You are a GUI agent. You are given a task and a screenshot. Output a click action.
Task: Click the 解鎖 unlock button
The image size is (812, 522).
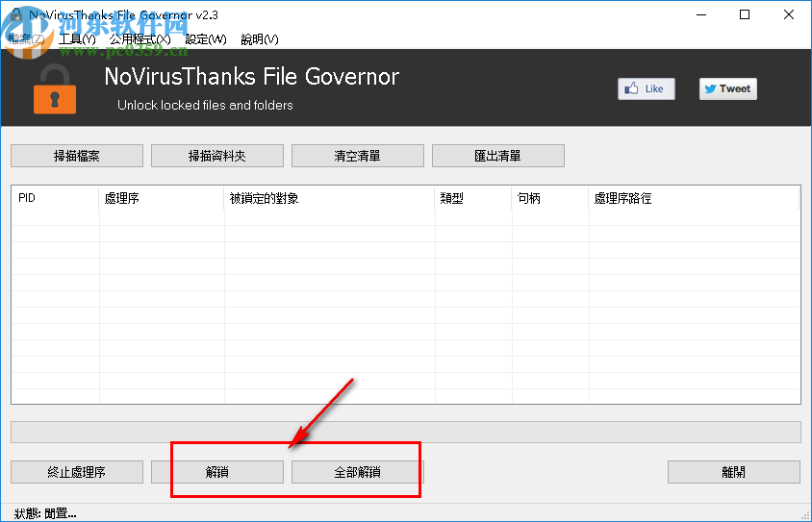click(217, 472)
